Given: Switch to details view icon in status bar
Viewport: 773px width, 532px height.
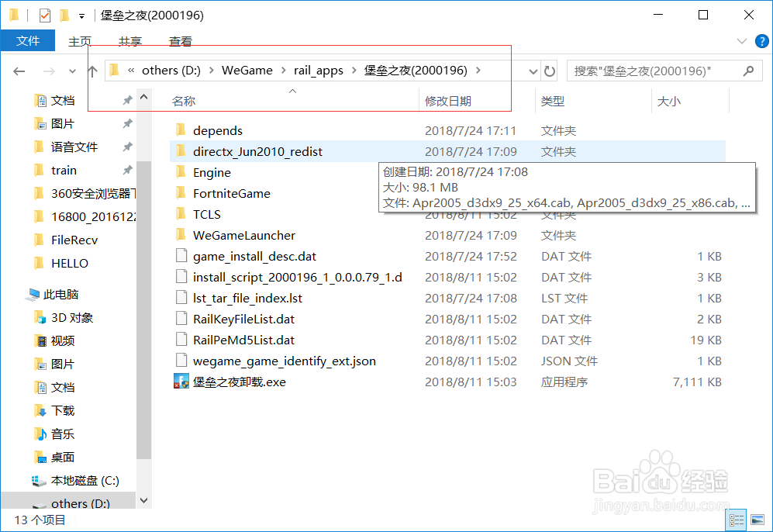Looking at the screenshot, I should tap(737, 520).
